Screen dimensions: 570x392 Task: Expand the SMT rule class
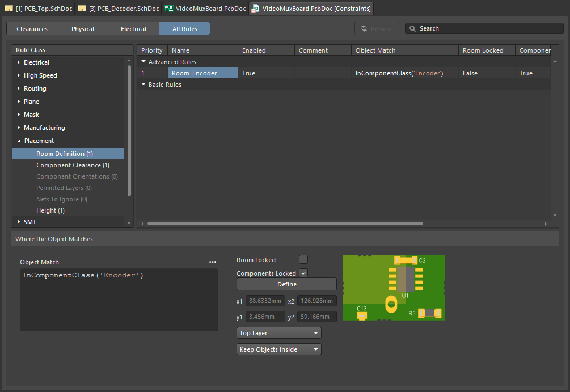click(x=19, y=222)
